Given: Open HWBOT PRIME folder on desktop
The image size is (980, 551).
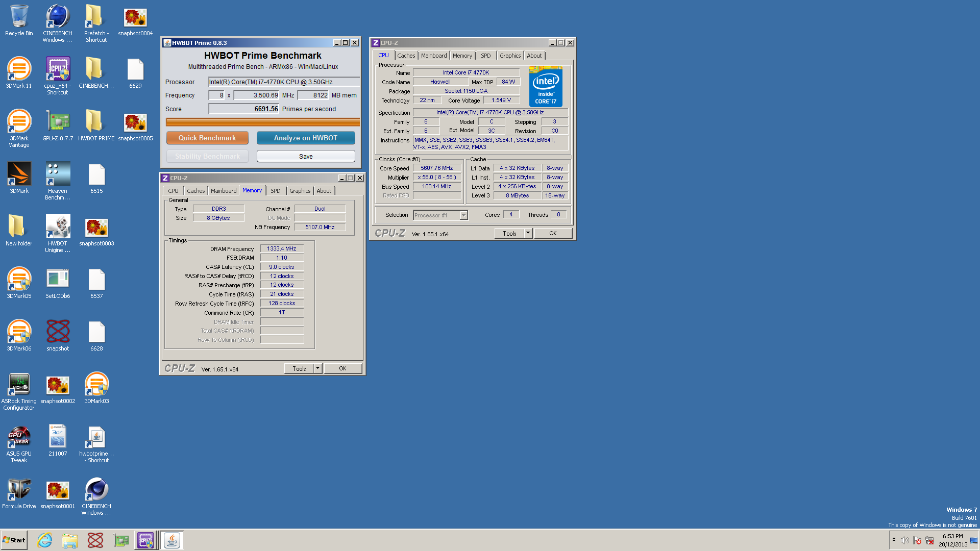Looking at the screenshot, I should point(96,126).
